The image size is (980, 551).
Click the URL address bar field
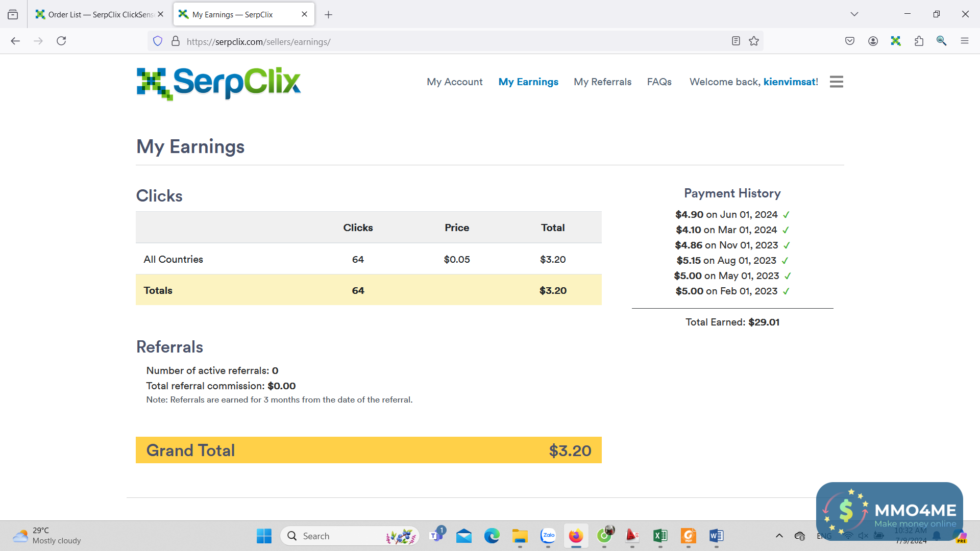click(449, 41)
